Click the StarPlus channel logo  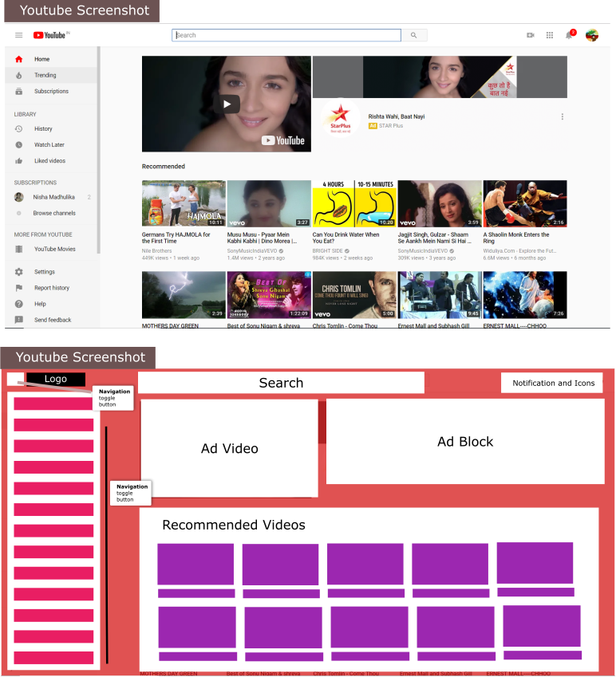coord(341,118)
